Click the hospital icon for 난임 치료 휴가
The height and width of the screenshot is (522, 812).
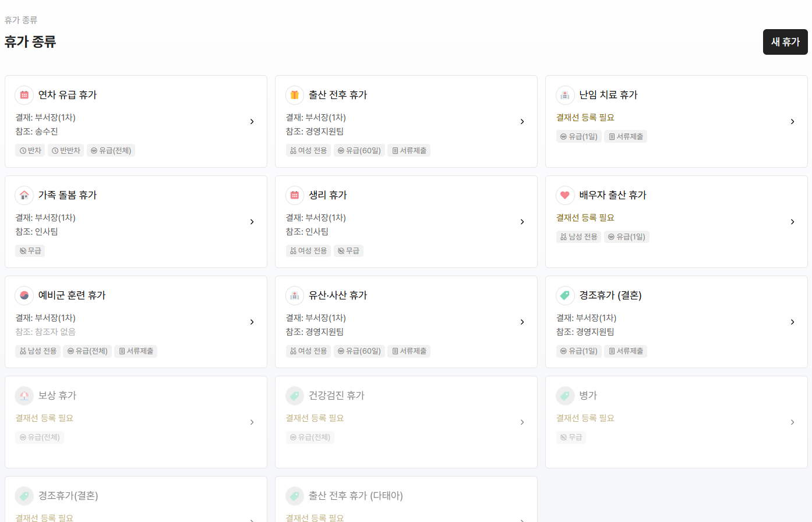(565, 95)
